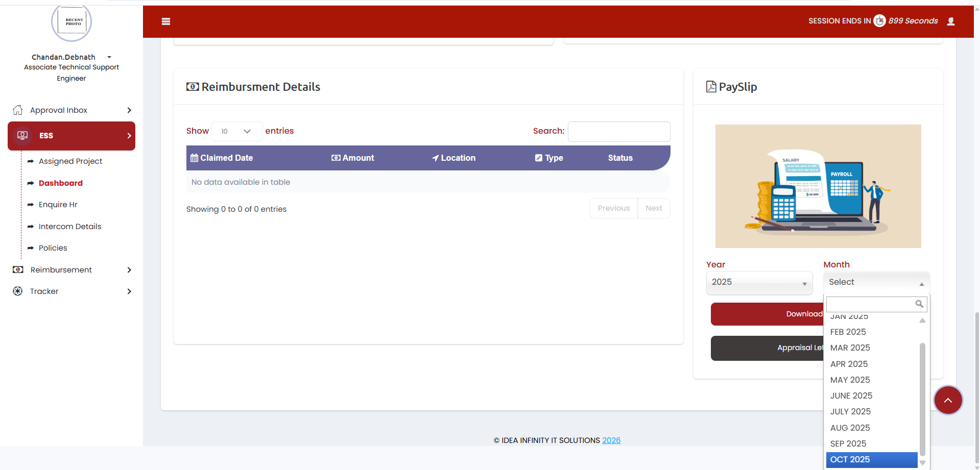Expand the Reimbursement sidebar menu
This screenshot has width=980, height=470.
point(71,270)
